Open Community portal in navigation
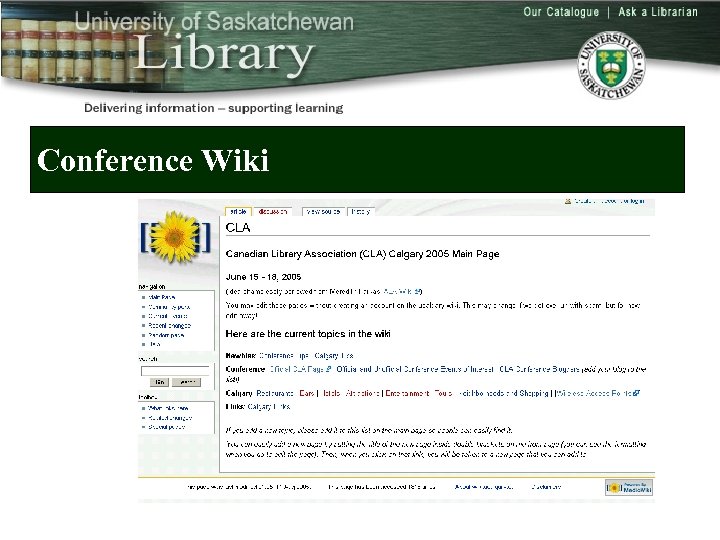The width and height of the screenshot is (720, 540). (x=169, y=307)
